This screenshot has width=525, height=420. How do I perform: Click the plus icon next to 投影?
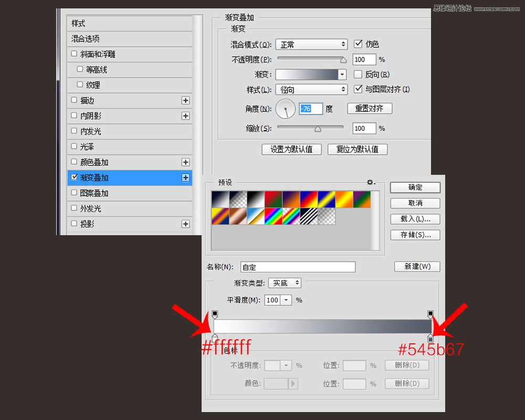click(186, 224)
